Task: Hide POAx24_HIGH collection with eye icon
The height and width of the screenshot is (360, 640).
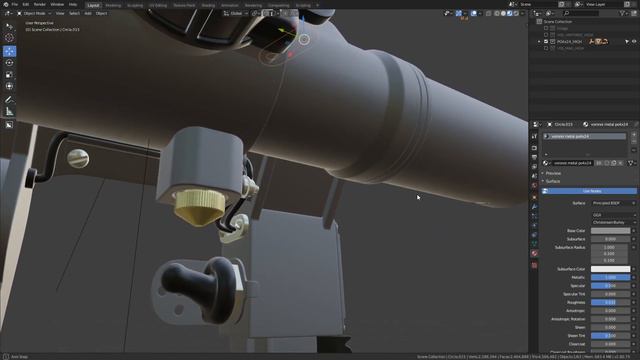Action: [x=634, y=42]
